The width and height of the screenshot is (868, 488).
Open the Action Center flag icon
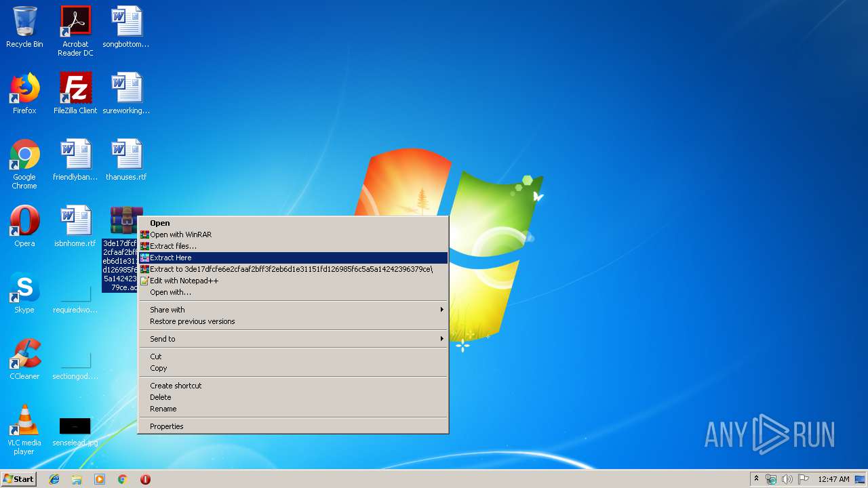click(x=804, y=479)
